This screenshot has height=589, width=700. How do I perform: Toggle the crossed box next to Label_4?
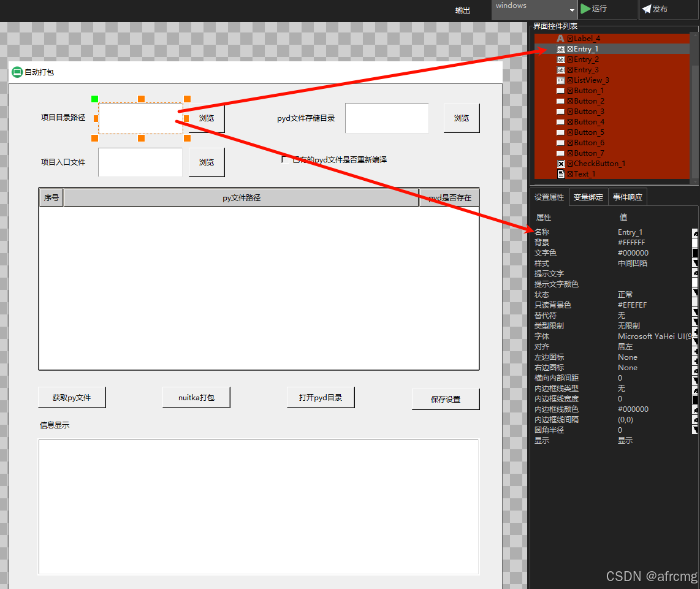570,39
